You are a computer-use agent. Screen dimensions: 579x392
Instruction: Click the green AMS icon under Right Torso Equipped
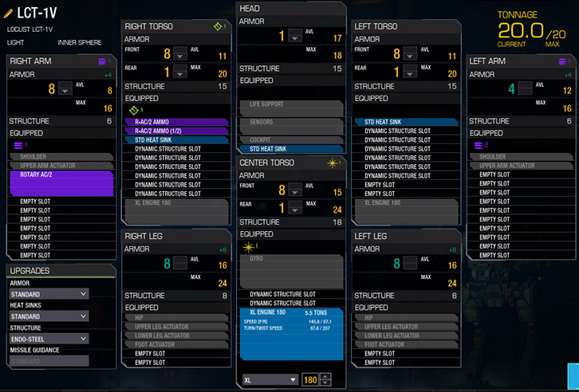(x=134, y=110)
